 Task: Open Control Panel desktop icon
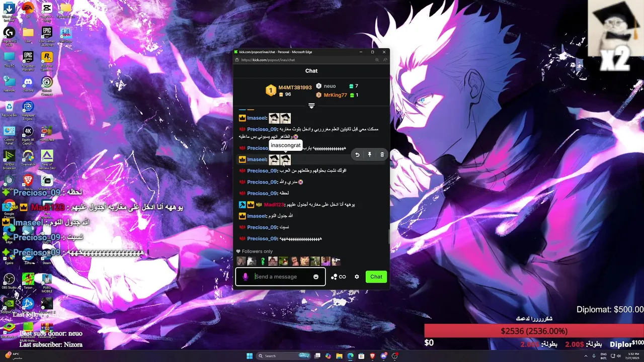point(9,136)
